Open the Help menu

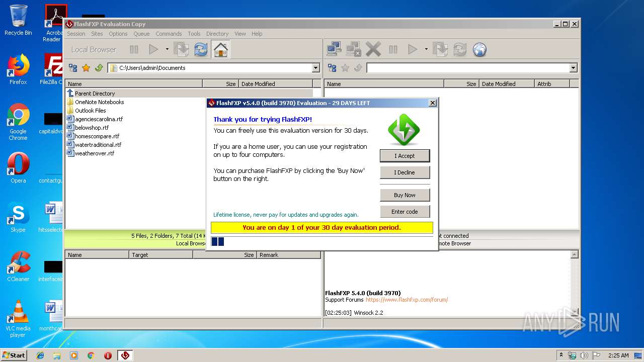[257, 34]
